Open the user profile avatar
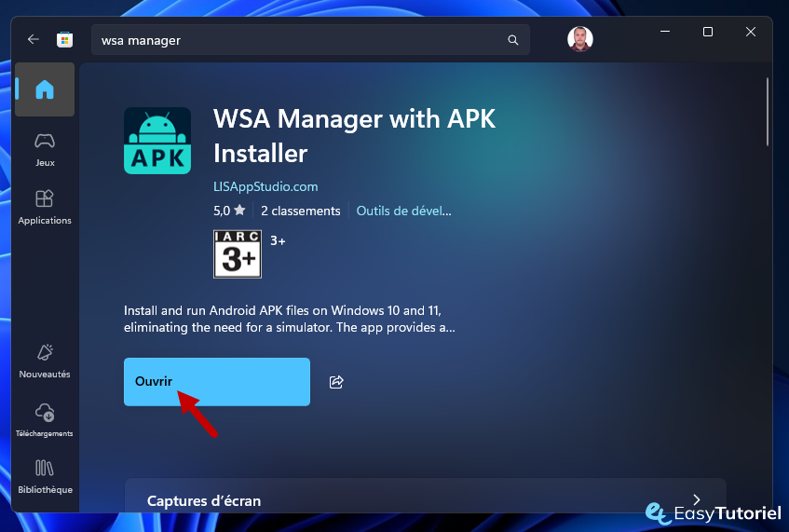Image resolution: width=789 pixels, height=532 pixels. coord(579,39)
